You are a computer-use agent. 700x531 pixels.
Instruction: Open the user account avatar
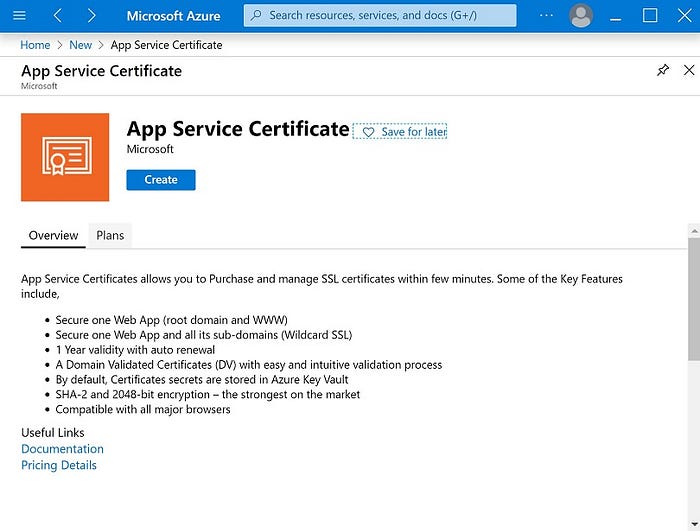(581, 16)
